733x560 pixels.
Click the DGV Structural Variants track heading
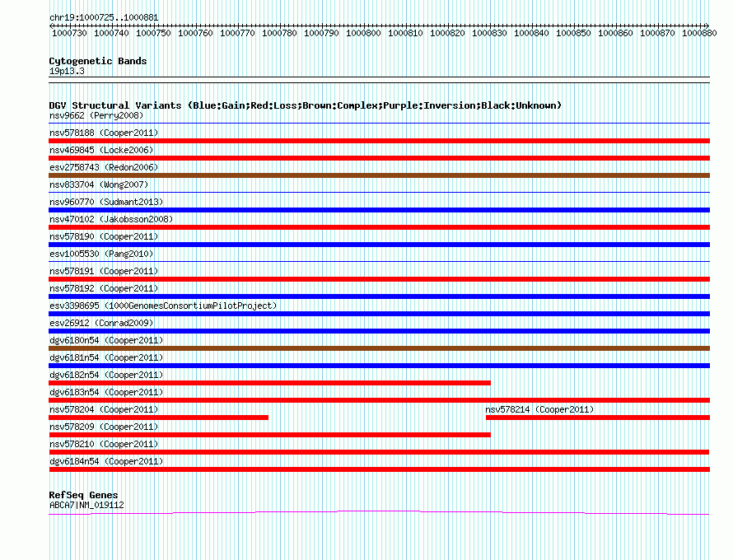tap(306, 105)
